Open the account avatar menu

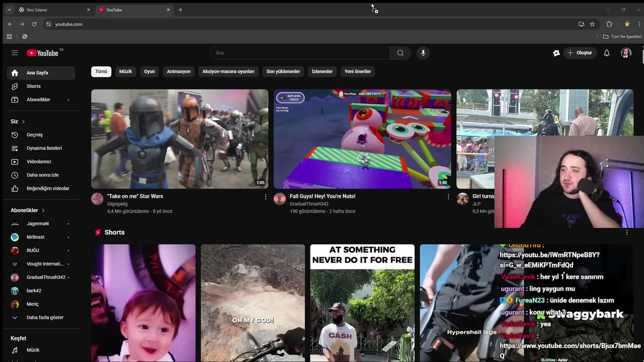(626, 53)
